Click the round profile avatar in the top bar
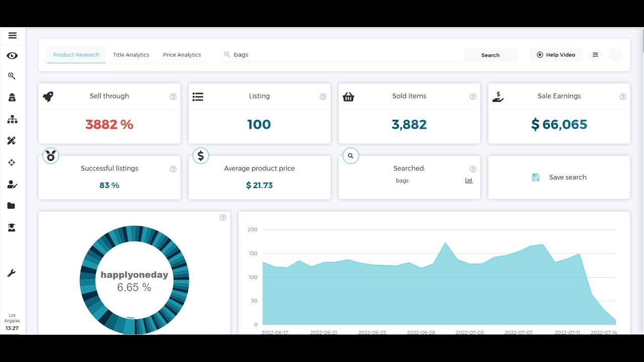The image size is (644, 362). [x=615, y=55]
